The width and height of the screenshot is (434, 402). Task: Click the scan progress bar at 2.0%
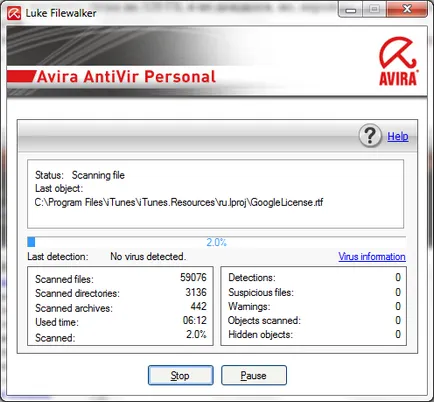[x=217, y=242]
